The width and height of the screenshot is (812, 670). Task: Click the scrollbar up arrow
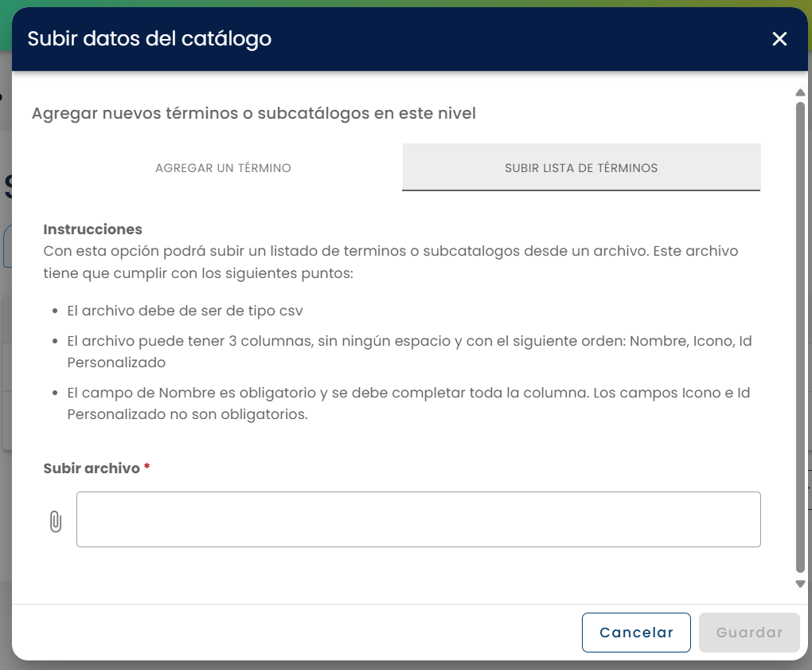pos(800,92)
